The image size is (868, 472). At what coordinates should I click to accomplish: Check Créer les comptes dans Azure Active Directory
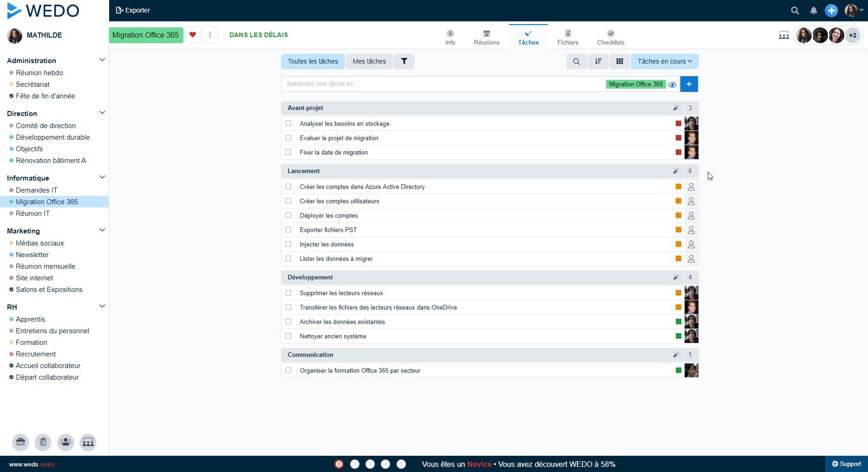(288, 187)
